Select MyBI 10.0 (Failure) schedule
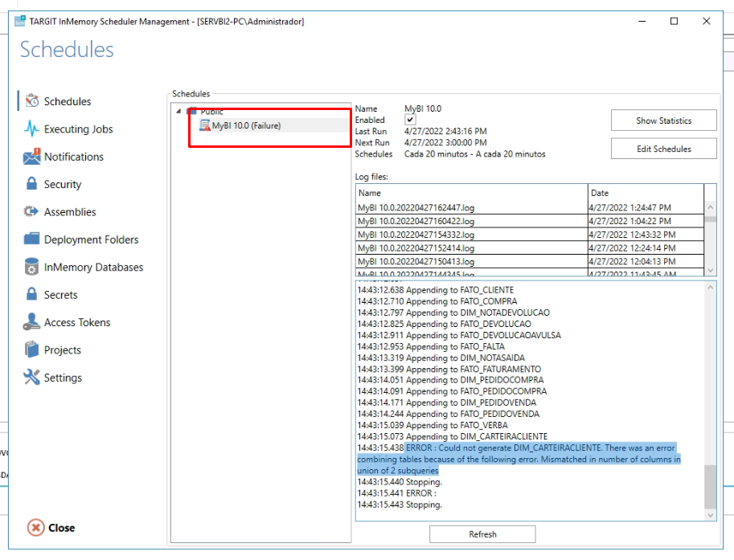Image resolution: width=734 pixels, height=560 pixels. point(246,125)
